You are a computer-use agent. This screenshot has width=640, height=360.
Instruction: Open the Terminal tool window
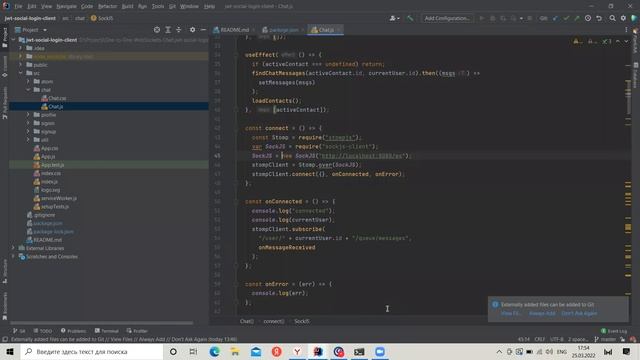106,331
